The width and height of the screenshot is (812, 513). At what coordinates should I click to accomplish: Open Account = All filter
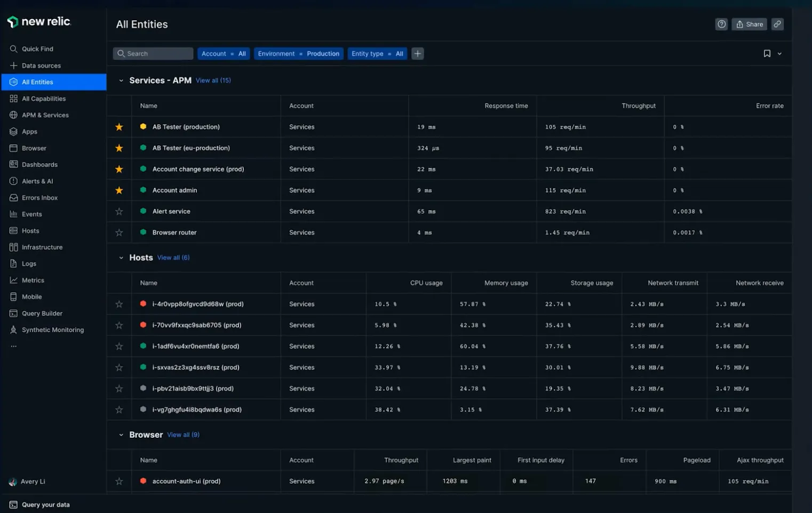pyautogui.click(x=224, y=53)
